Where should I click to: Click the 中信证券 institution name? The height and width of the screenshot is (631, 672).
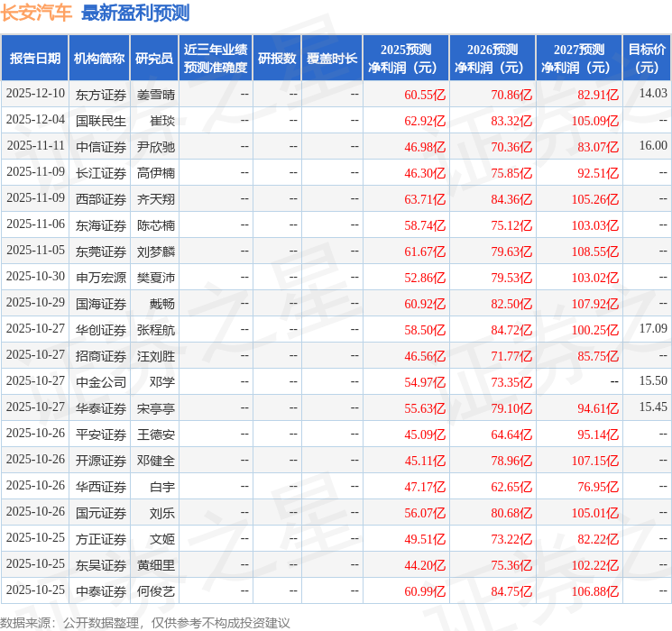(x=100, y=146)
